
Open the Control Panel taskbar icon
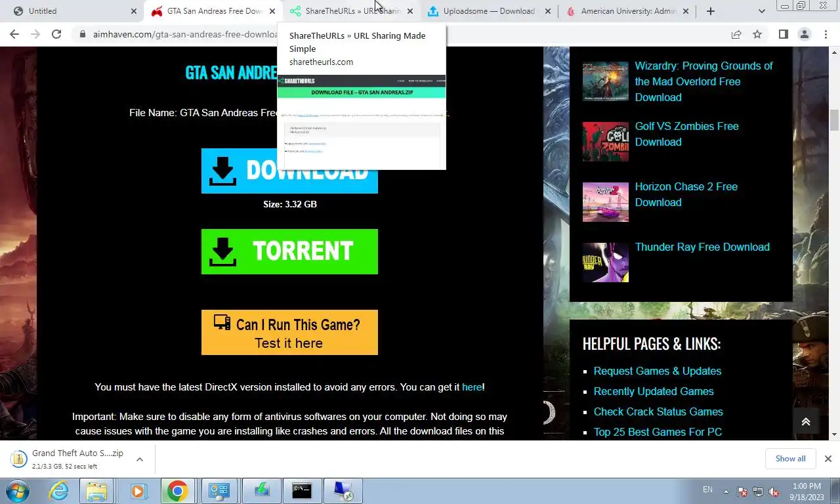pyautogui.click(x=219, y=491)
